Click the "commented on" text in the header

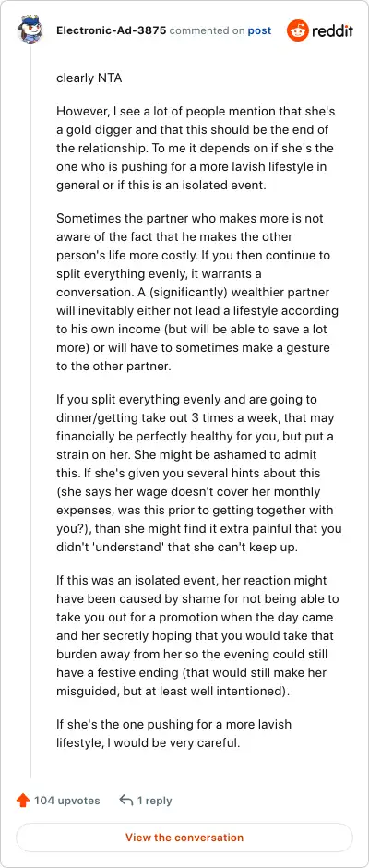[x=207, y=30]
